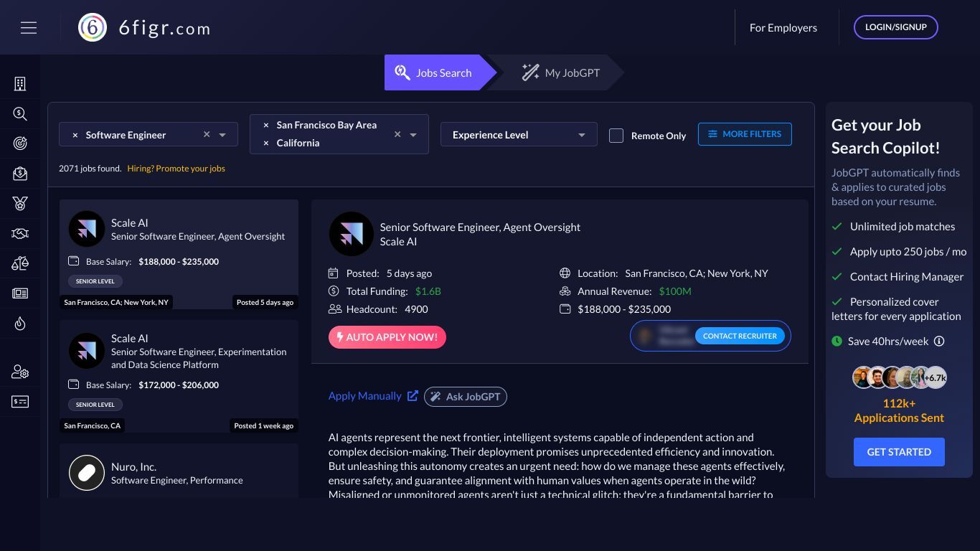
Task: Click the 112k+ Applications Sent text
Action: (899, 410)
